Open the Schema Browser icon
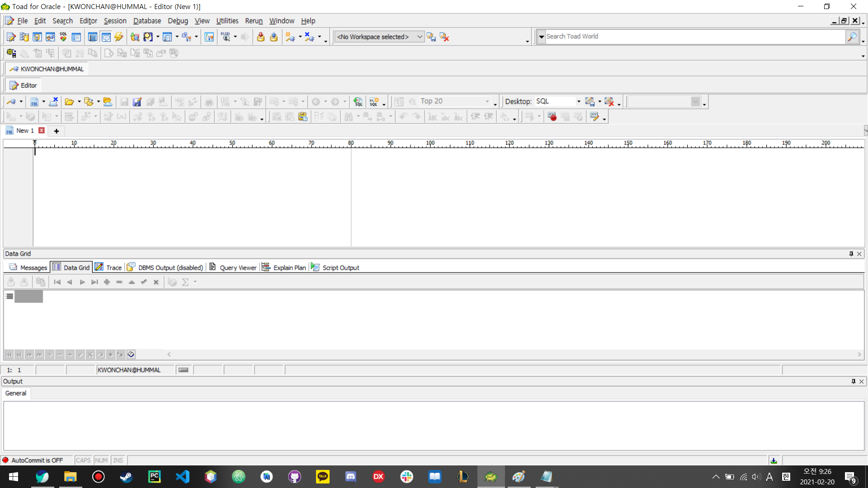Screen dimensions: 868x488 (24, 37)
